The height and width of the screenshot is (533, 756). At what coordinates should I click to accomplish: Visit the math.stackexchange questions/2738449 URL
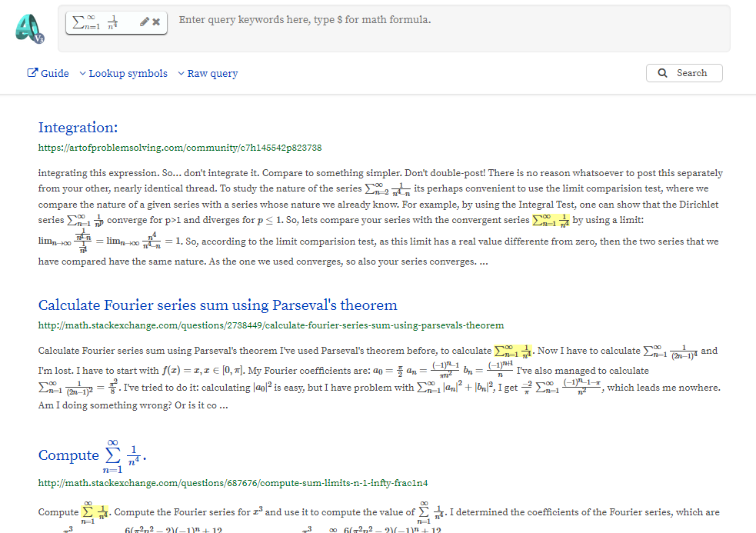coord(271,325)
